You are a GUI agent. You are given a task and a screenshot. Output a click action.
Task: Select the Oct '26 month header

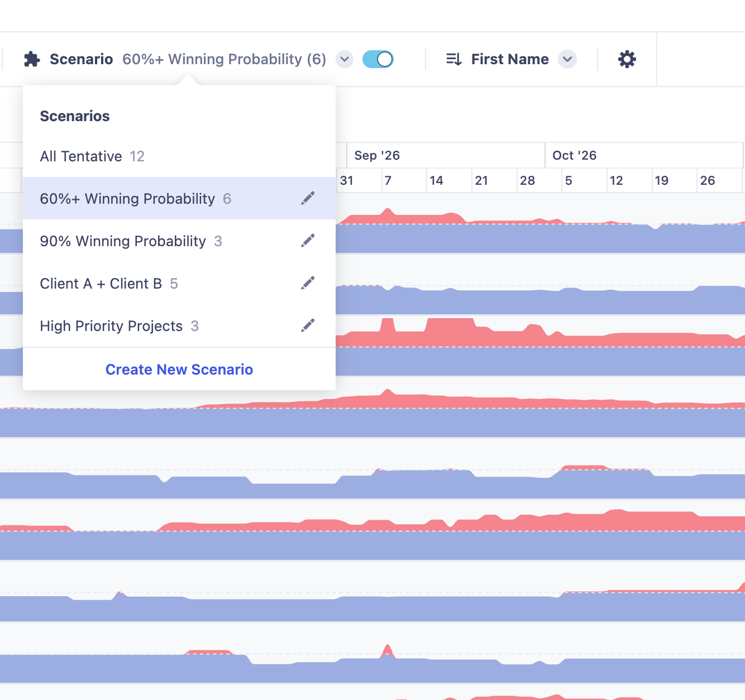[644, 155]
